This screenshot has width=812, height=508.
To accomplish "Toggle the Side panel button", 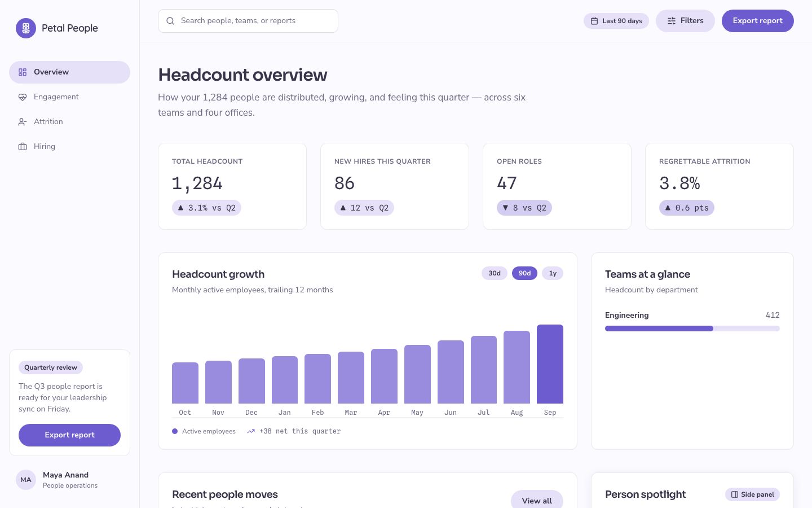I will tap(752, 494).
